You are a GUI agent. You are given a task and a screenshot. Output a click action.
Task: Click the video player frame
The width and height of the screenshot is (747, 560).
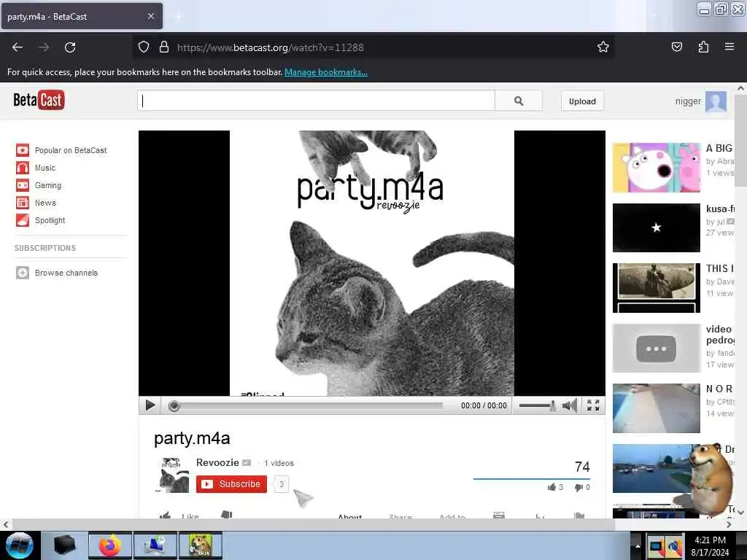(x=371, y=262)
